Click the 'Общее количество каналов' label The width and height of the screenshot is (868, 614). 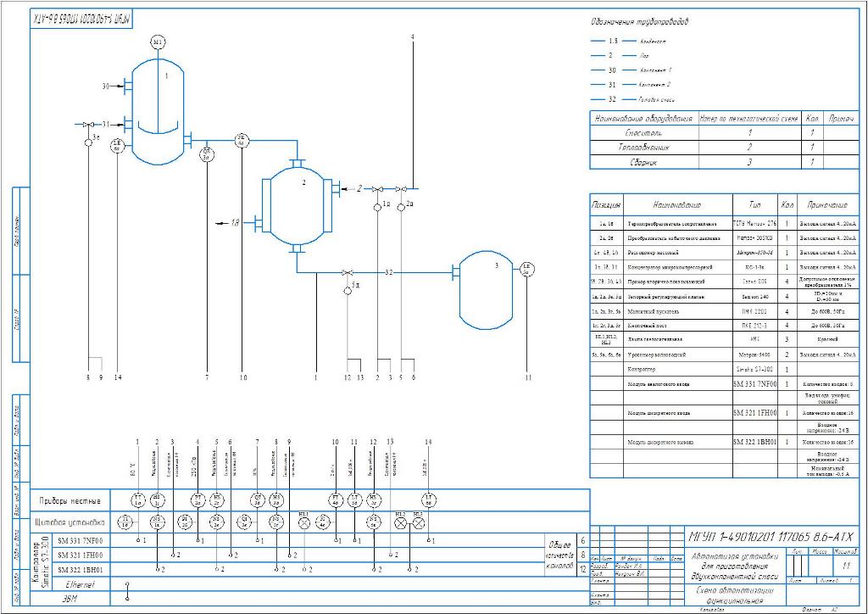(x=558, y=555)
